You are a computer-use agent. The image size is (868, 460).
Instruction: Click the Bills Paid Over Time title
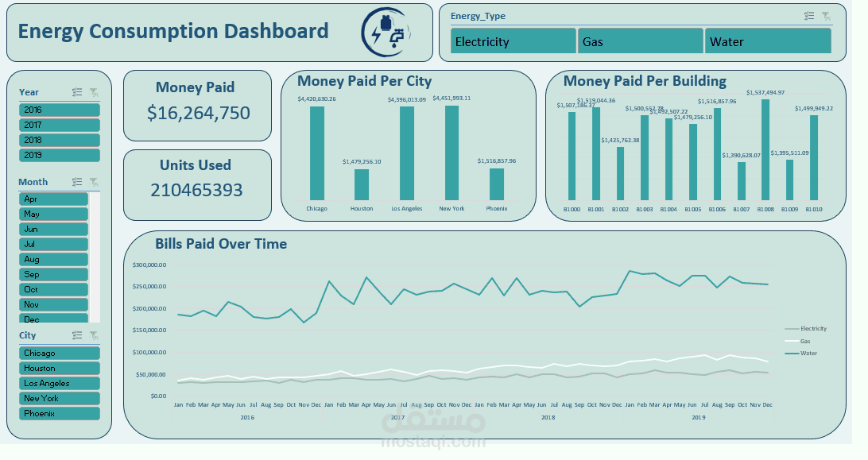click(x=221, y=244)
